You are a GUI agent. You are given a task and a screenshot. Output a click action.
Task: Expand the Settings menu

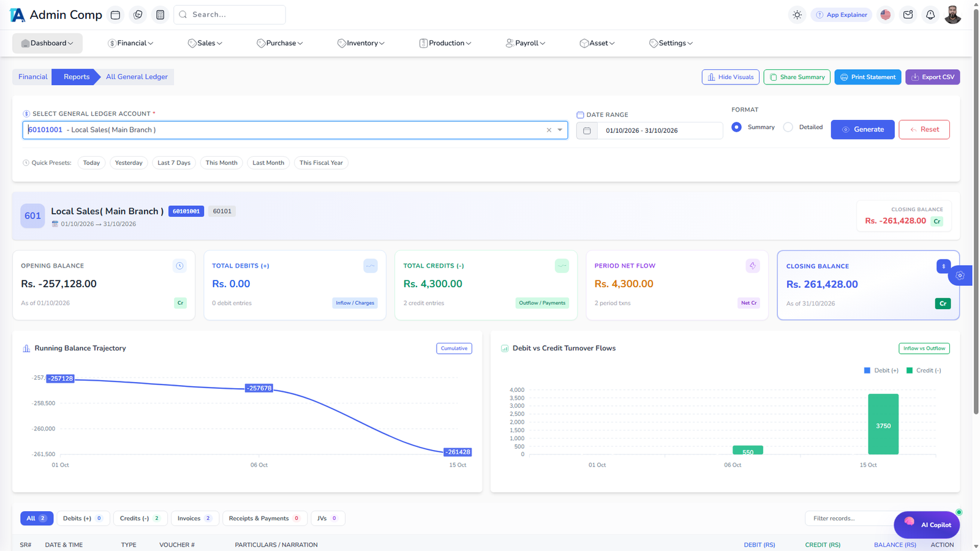671,43
